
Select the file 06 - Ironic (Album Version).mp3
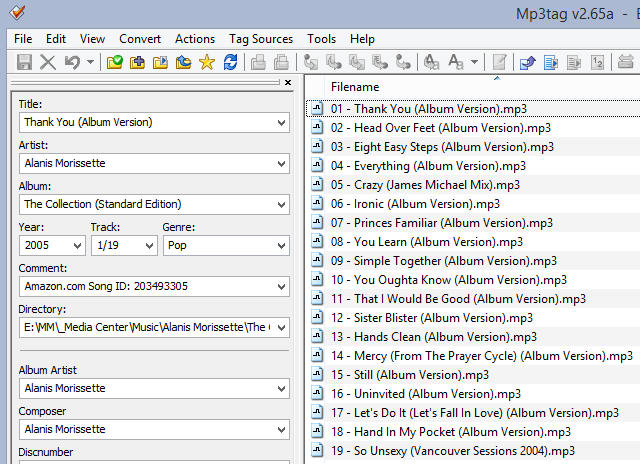point(415,204)
